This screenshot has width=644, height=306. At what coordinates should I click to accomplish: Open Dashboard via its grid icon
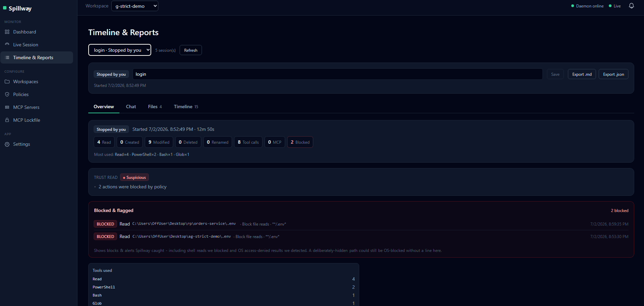point(7,32)
